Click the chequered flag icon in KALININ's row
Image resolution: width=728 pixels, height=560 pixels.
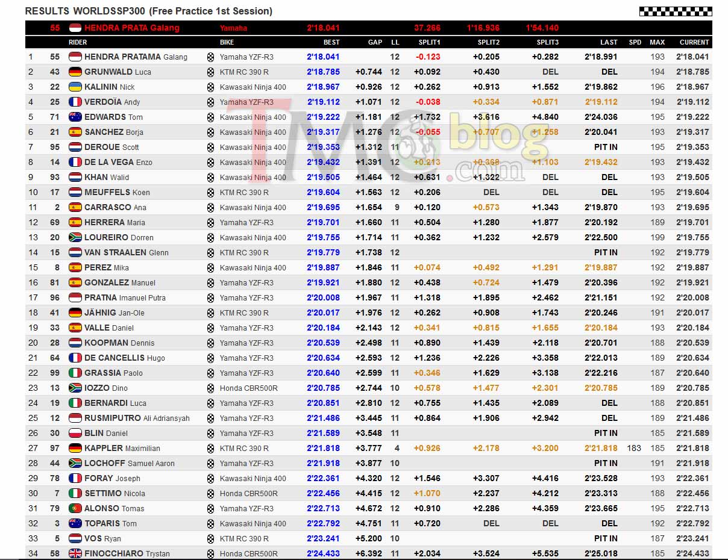(210, 87)
